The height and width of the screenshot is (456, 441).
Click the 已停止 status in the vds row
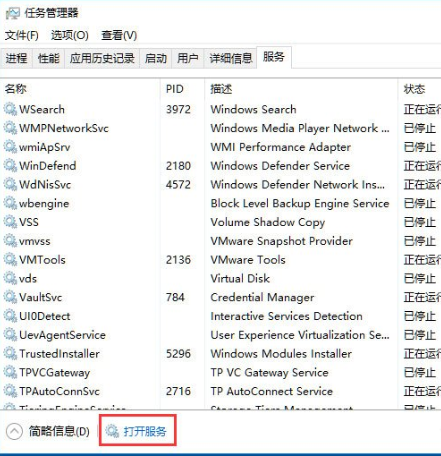(x=420, y=278)
